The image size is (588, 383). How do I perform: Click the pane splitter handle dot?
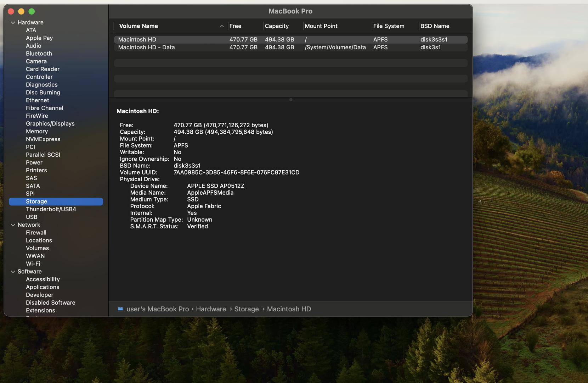(x=291, y=100)
